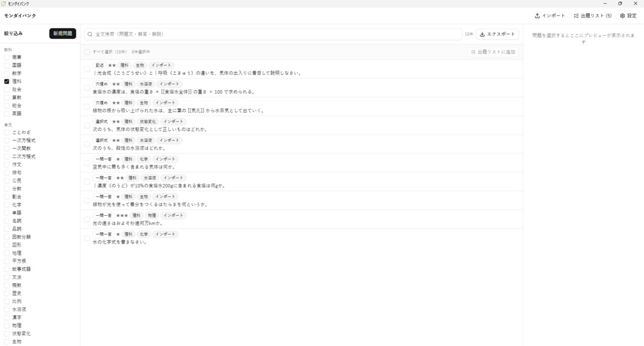Enable the 物理 unit filter in sidebar
Image resolution: width=644 pixels, height=346 pixels.
click(6, 325)
